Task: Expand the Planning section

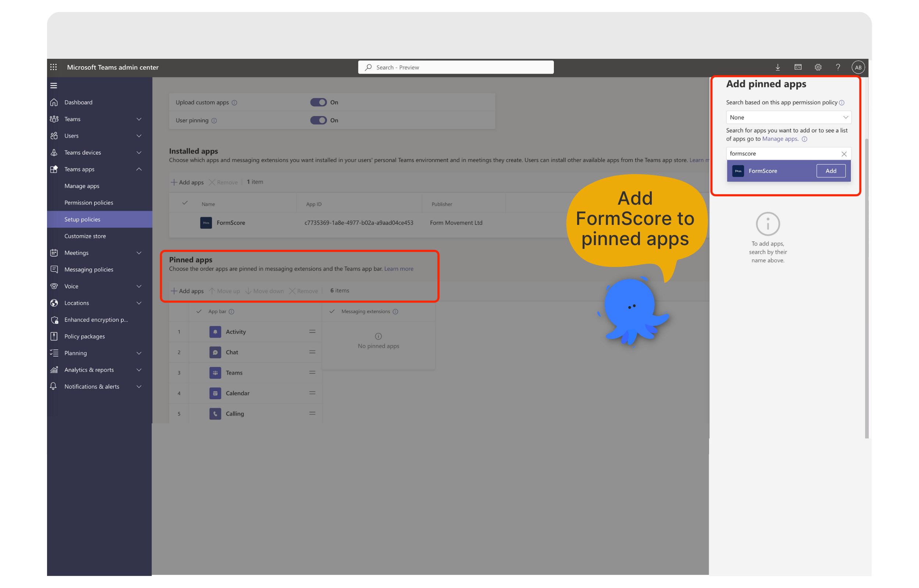Action: tap(139, 353)
